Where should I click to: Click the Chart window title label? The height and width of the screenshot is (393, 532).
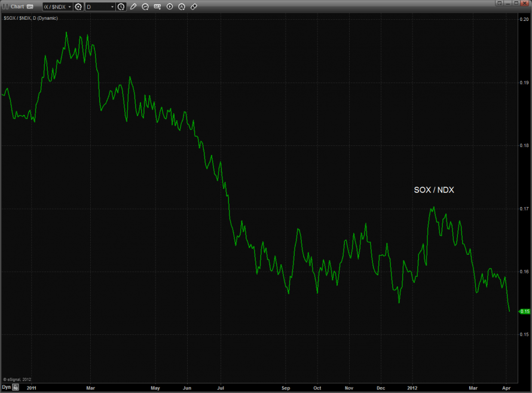coord(17,7)
